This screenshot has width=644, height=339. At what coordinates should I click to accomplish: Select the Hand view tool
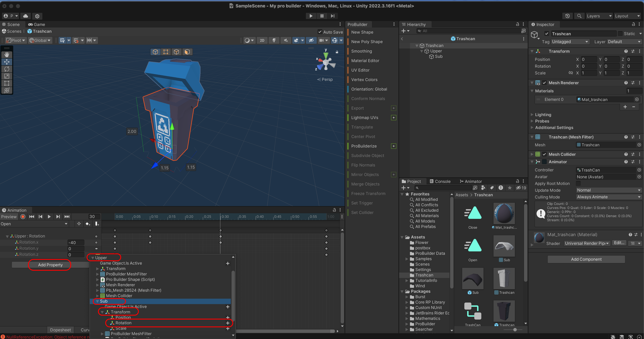click(x=7, y=55)
